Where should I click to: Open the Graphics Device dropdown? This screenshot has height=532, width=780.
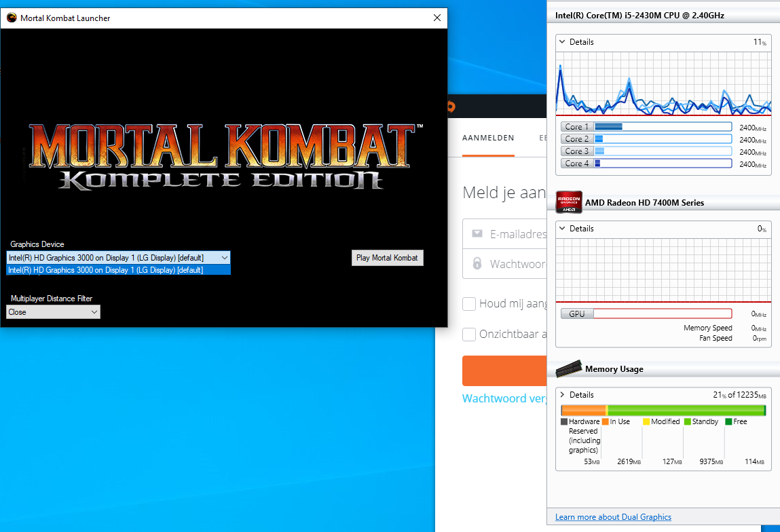tap(119, 258)
